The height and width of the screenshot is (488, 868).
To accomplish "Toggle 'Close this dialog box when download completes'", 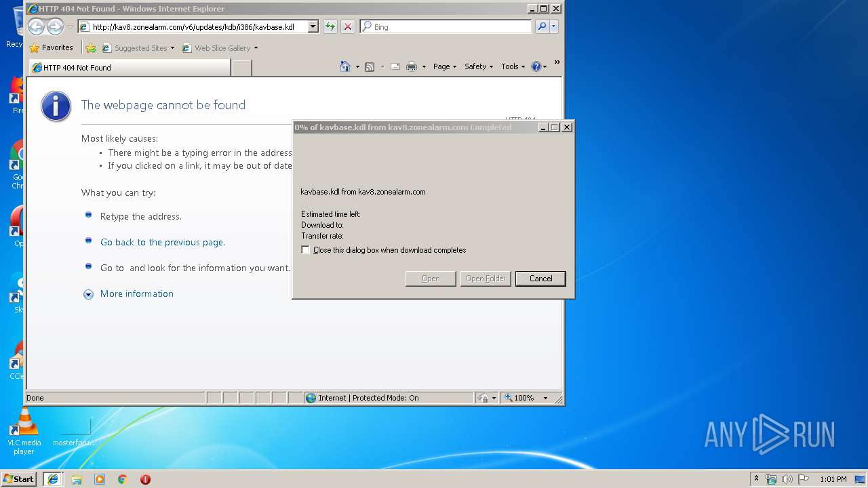I will (305, 250).
